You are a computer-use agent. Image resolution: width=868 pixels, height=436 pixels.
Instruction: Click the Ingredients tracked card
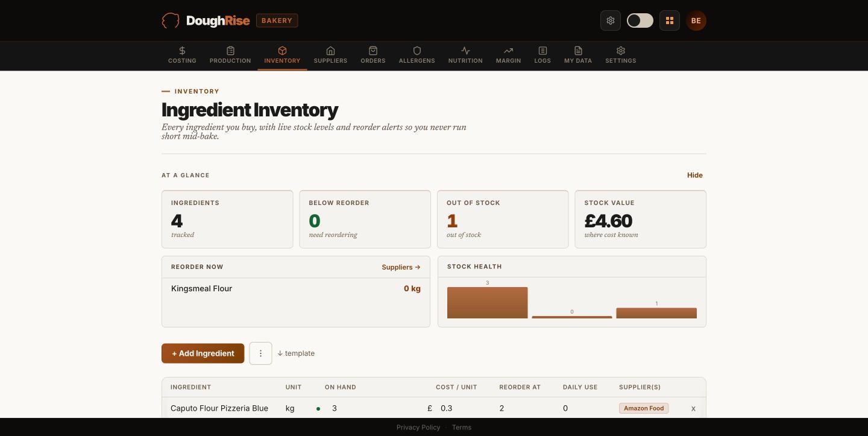point(227,220)
